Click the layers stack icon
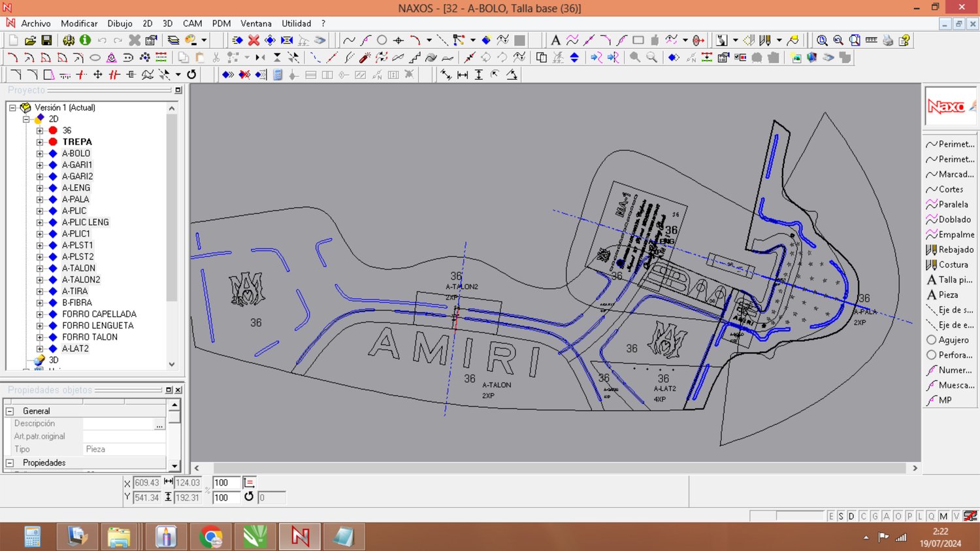The height and width of the screenshot is (551, 980). 173,41
